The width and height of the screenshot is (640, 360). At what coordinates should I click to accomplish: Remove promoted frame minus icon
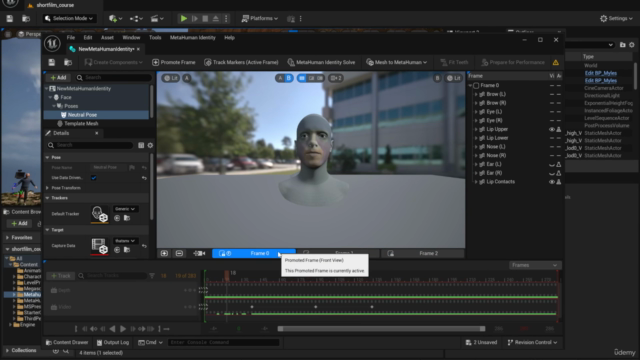tap(179, 253)
